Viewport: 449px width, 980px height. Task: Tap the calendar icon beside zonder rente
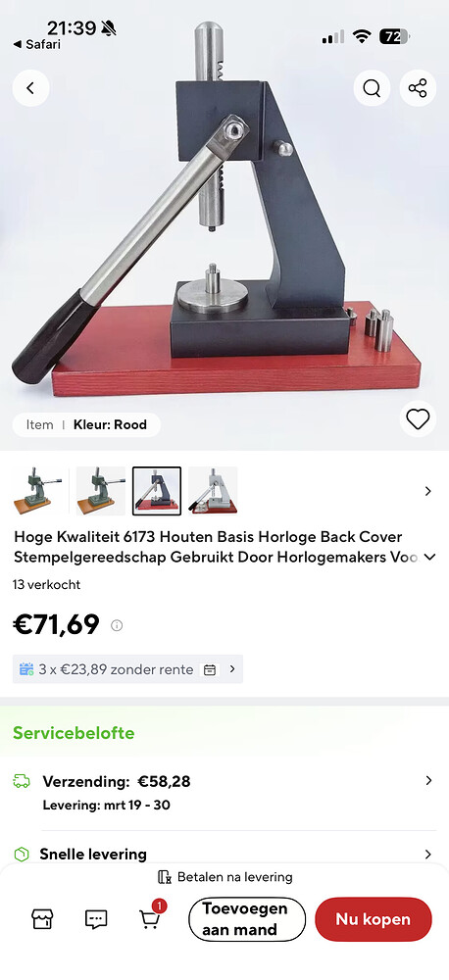coord(210,669)
